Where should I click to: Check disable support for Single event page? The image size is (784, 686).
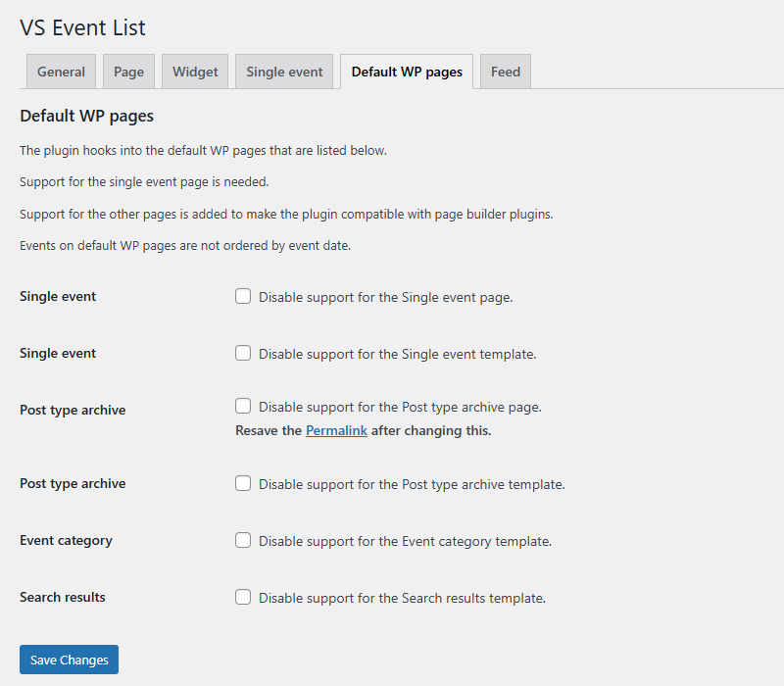pos(242,296)
